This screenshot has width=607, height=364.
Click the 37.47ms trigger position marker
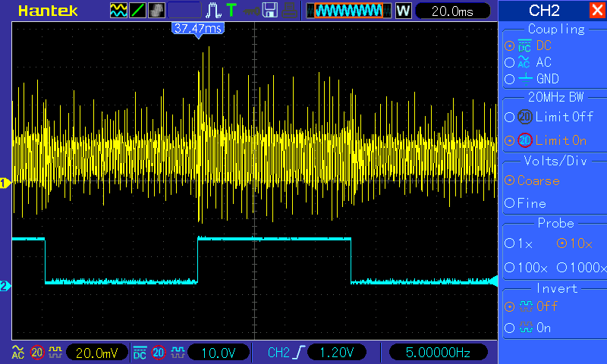pos(198,29)
